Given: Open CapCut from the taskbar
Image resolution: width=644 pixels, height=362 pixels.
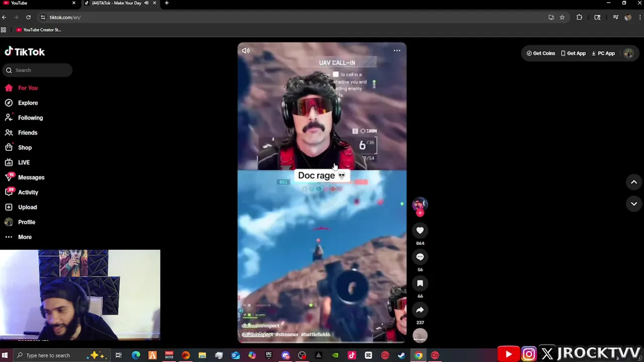Looking at the screenshot, I should tap(368, 355).
